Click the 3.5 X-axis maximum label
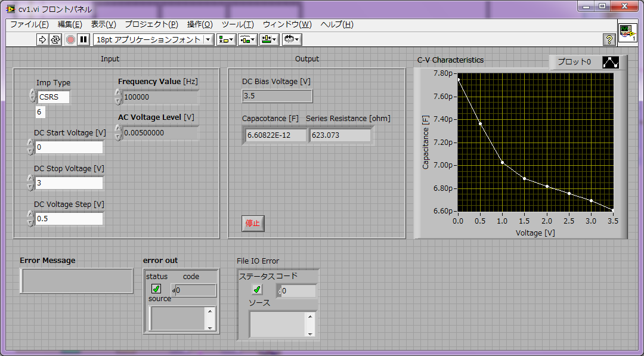Image resolution: width=644 pixels, height=356 pixels. [613, 221]
